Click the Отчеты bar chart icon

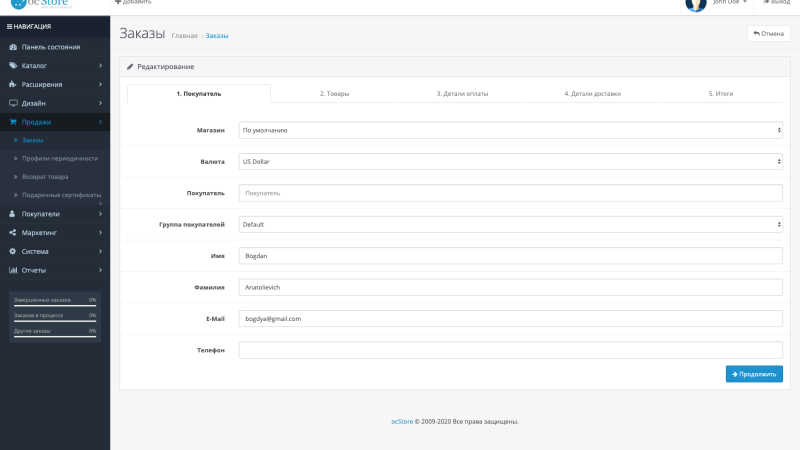tap(13, 270)
